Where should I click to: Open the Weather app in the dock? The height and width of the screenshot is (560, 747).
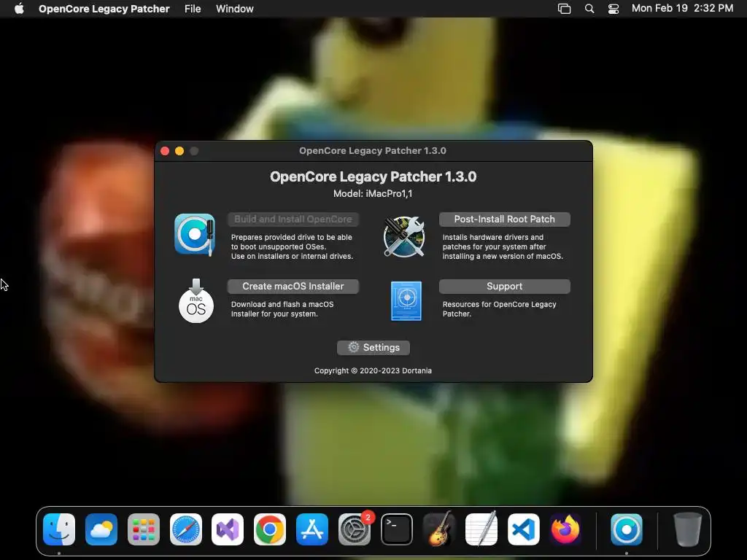click(101, 529)
